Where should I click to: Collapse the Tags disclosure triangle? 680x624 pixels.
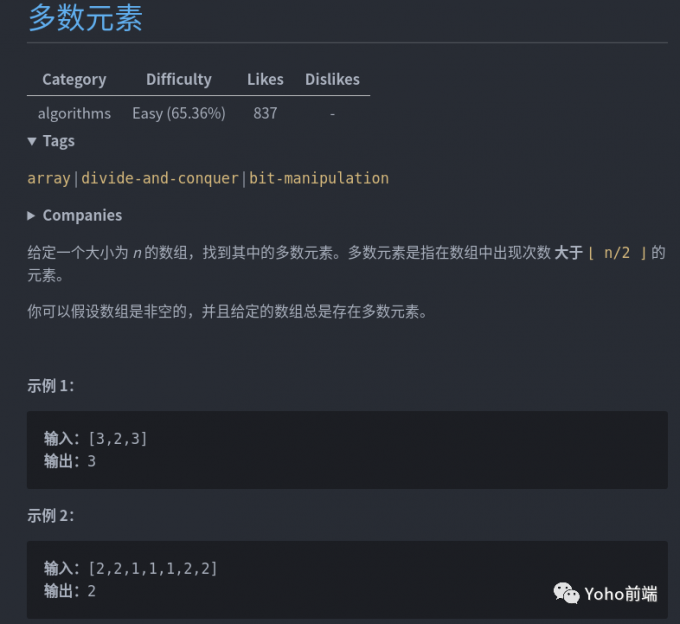(32, 141)
